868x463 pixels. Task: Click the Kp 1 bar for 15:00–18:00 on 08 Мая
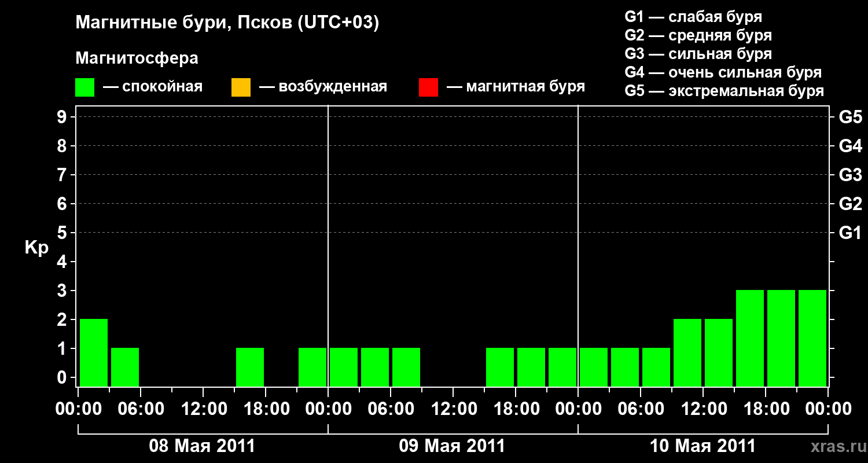tap(250, 367)
